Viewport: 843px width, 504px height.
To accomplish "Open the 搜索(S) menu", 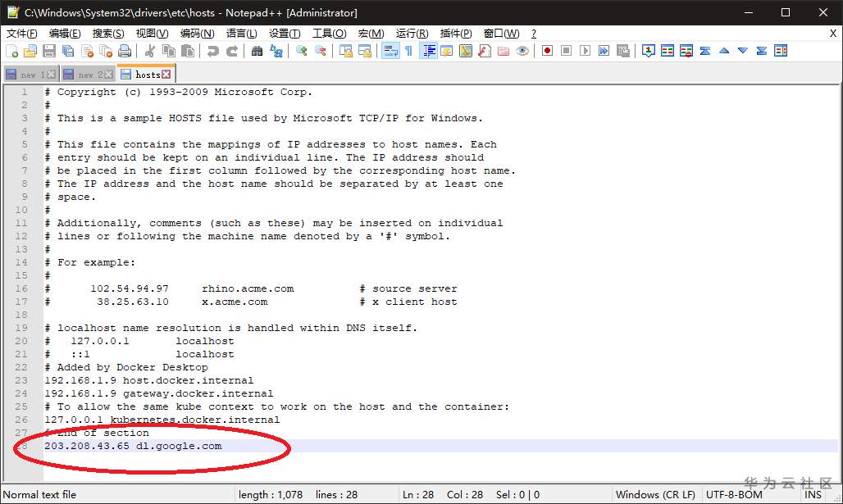I will [x=108, y=34].
